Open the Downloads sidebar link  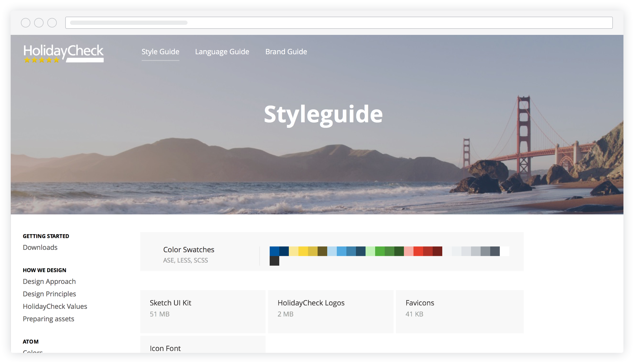tap(40, 247)
